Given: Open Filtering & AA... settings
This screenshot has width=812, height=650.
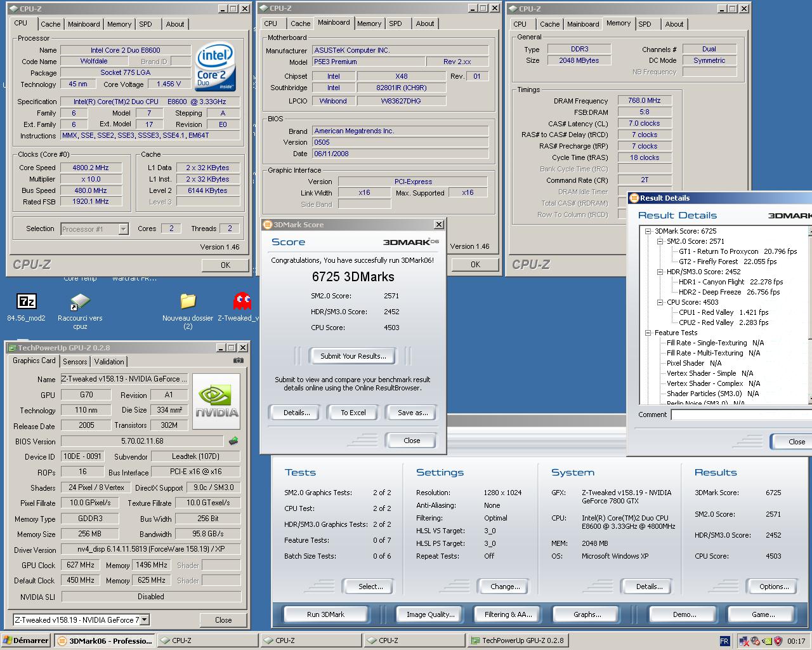Looking at the screenshot, I should 508,614.
